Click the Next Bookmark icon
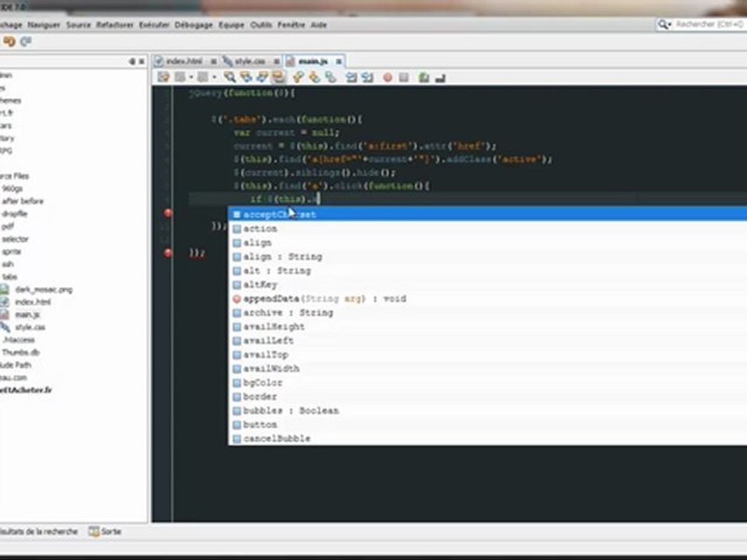This screenshot has height=560, width=747. coord(314,77)
